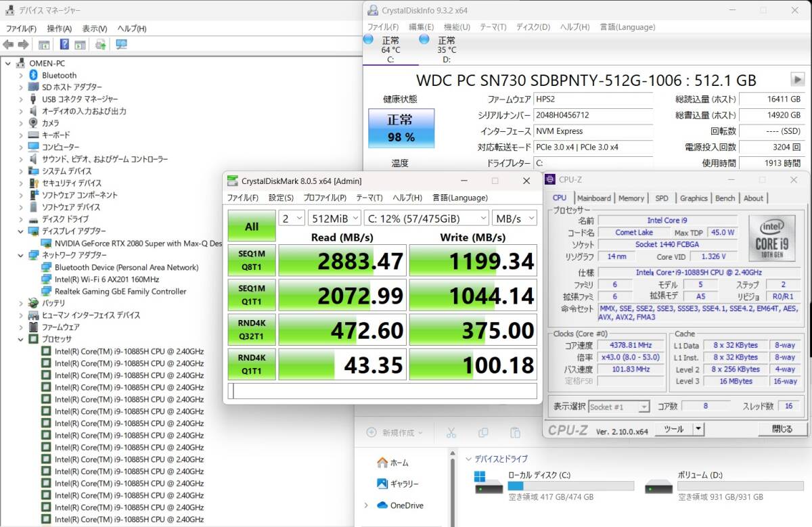Select the Bluetooth category icon in Device Manager
Screen dimensions: 812x527
point(33,75)
